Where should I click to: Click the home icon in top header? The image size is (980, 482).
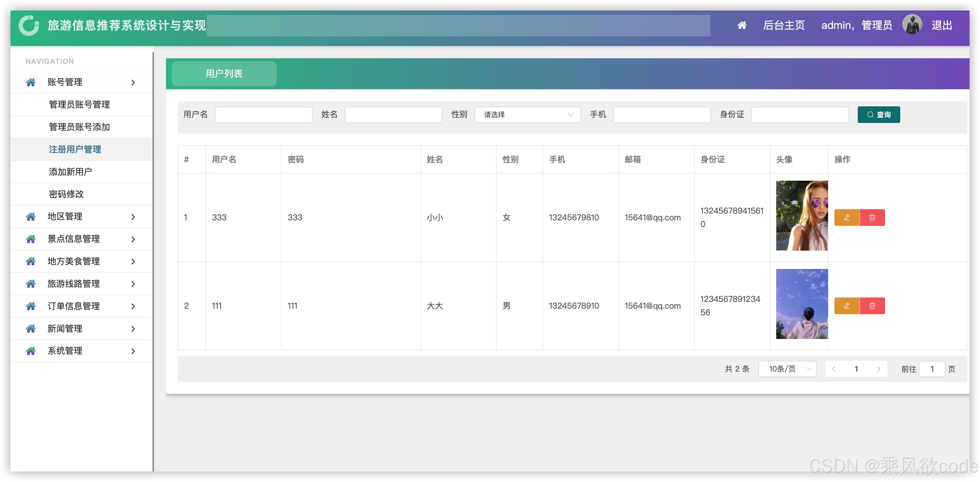click(x=742, y=25)
